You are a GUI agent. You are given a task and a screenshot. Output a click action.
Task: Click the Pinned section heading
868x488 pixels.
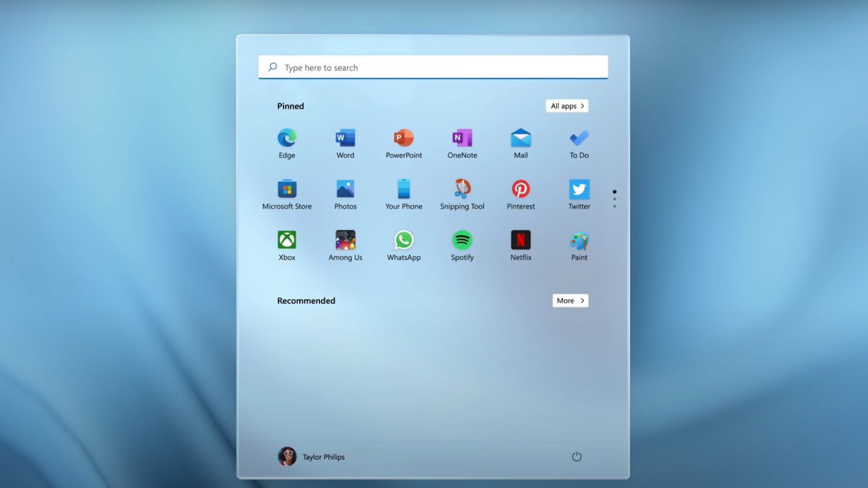click(x=290, y=106)
